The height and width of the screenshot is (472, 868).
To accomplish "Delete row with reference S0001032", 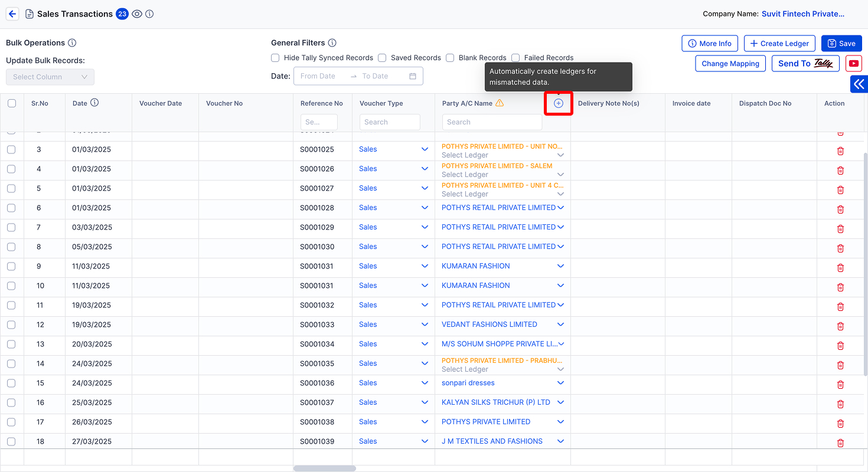I will tap(840, 307).
